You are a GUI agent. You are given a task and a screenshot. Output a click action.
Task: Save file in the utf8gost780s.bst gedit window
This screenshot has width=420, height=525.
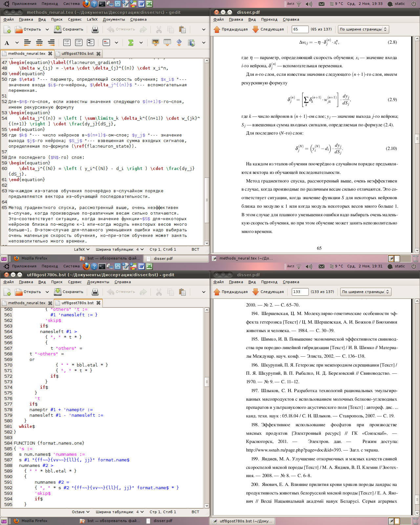[x=69, y=292]
